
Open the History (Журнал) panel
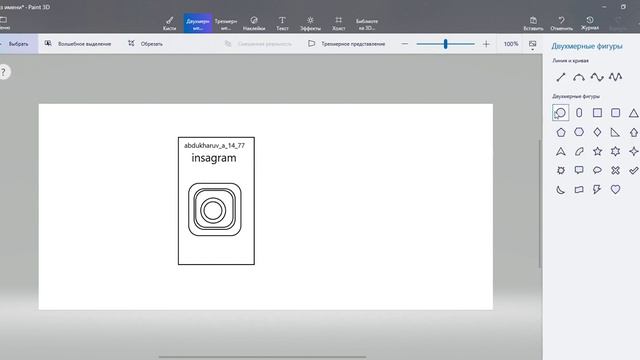coord(590,23)
